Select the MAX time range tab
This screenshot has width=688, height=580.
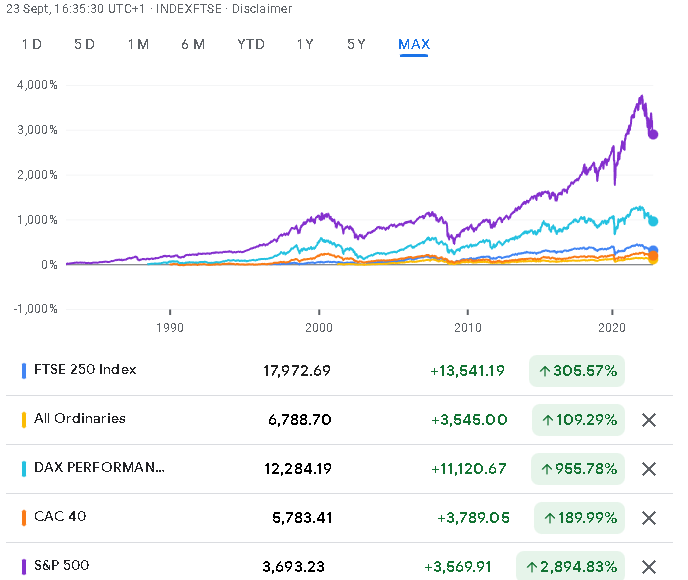coord(414,44)
